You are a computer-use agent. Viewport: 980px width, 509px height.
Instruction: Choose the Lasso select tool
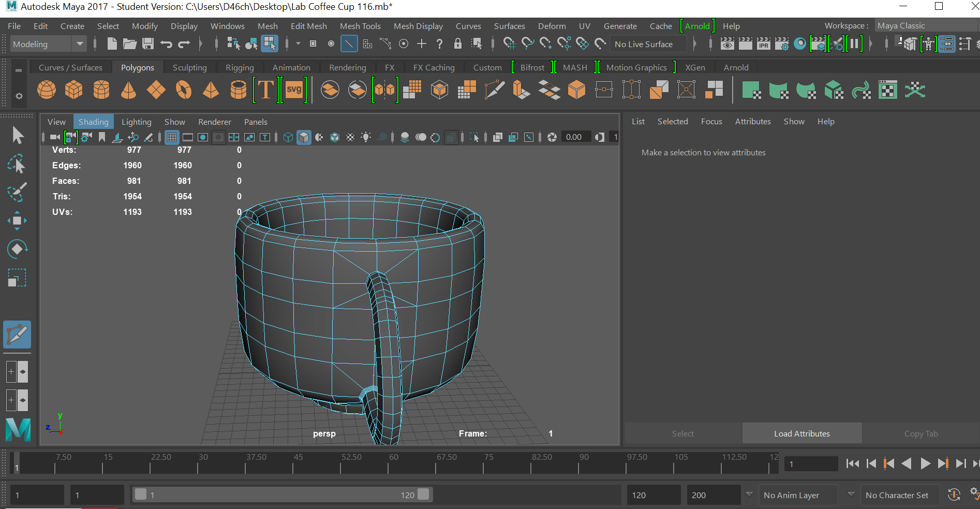click(x=17, y=164)
